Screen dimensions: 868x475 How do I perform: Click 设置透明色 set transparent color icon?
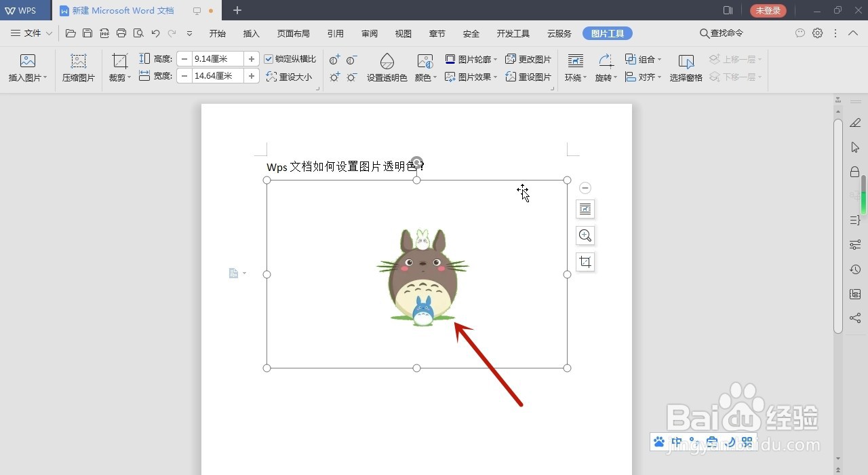coord(387,61)
